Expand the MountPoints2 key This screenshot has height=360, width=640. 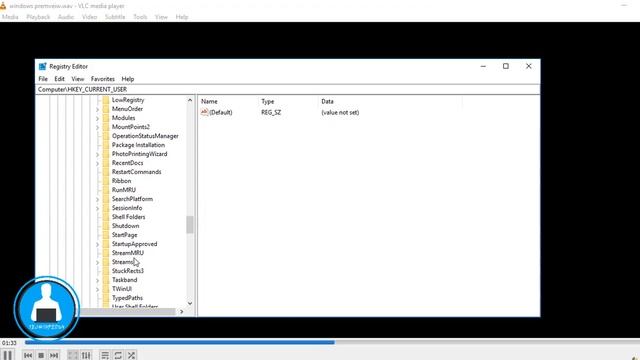pos(98,127)
